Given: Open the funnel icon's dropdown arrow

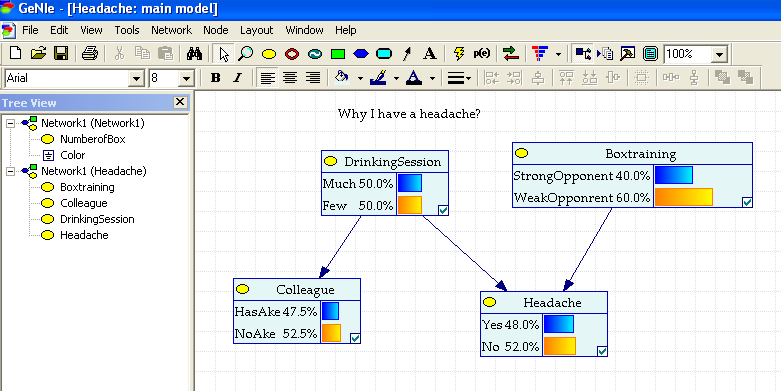Looking at the screenshot, I should (x=558, y=54).
